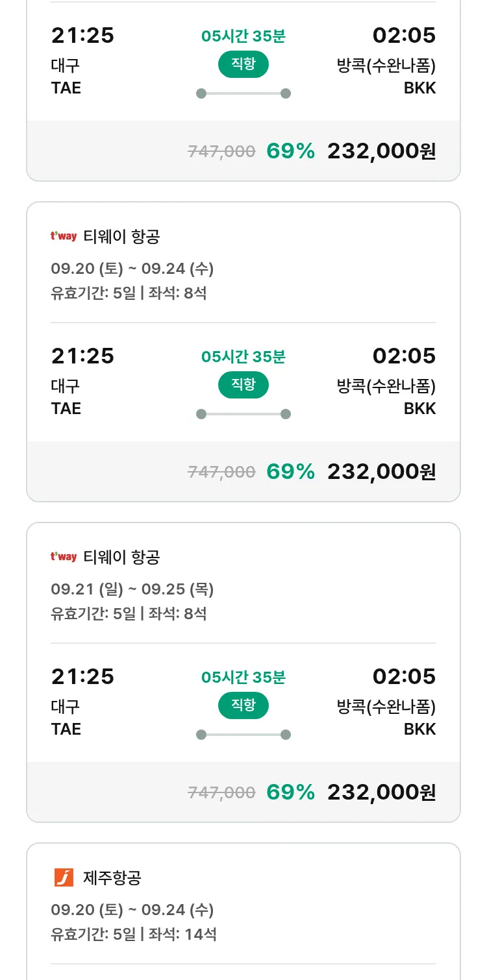Tap the 직항 badge in the topmost flight card
This screenshot has width=487, height=980.
pyautogui.click(x=243, y=64)
